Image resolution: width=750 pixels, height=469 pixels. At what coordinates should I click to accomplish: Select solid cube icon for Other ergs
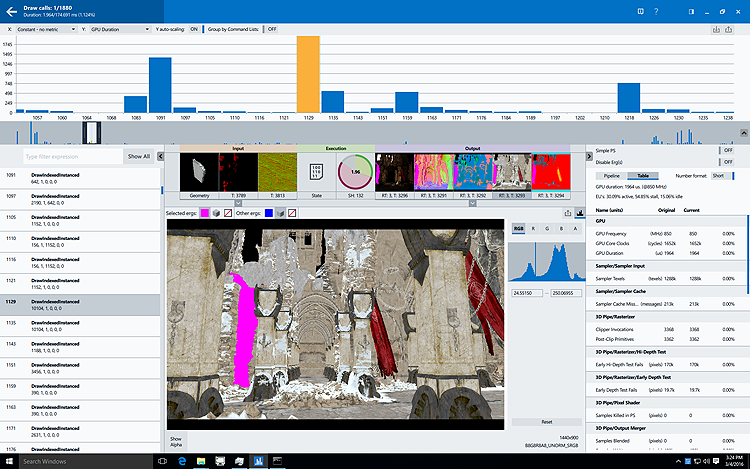tap(280, 213)
